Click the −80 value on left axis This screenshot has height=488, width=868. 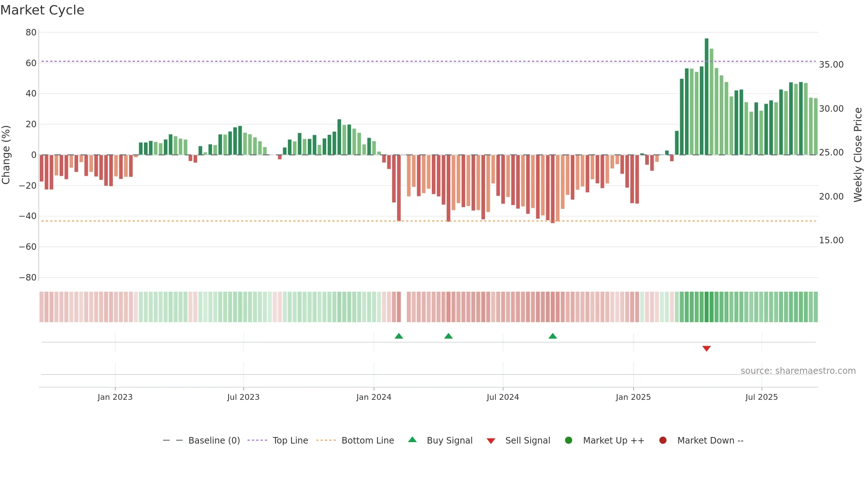(x=28, y=278)
